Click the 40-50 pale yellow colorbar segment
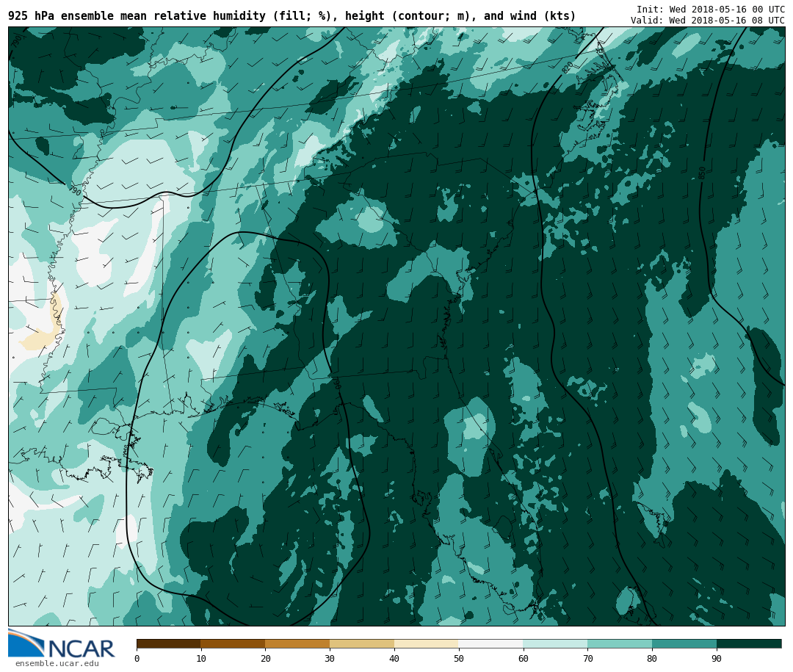 coord(427,643)
